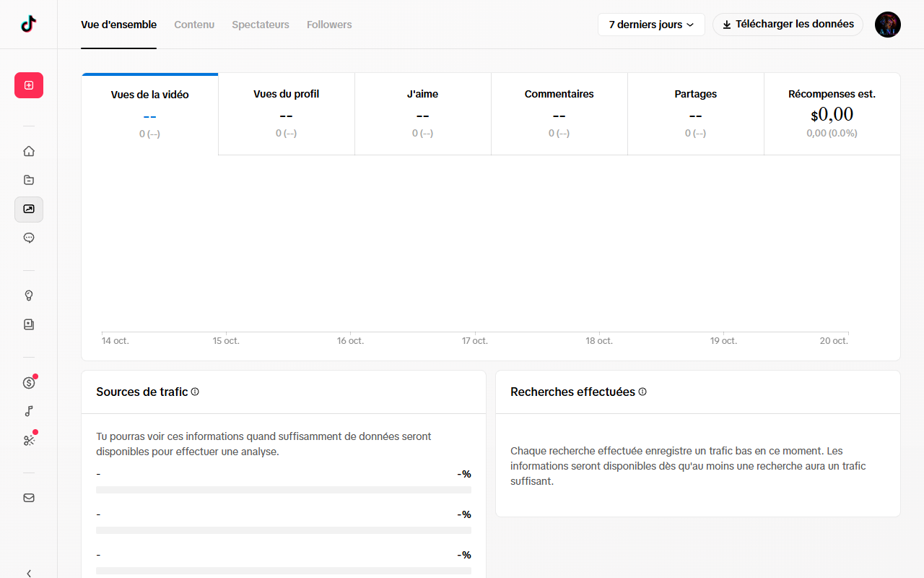
Task: Click the red upload plus button
Action: pos(29,85)
